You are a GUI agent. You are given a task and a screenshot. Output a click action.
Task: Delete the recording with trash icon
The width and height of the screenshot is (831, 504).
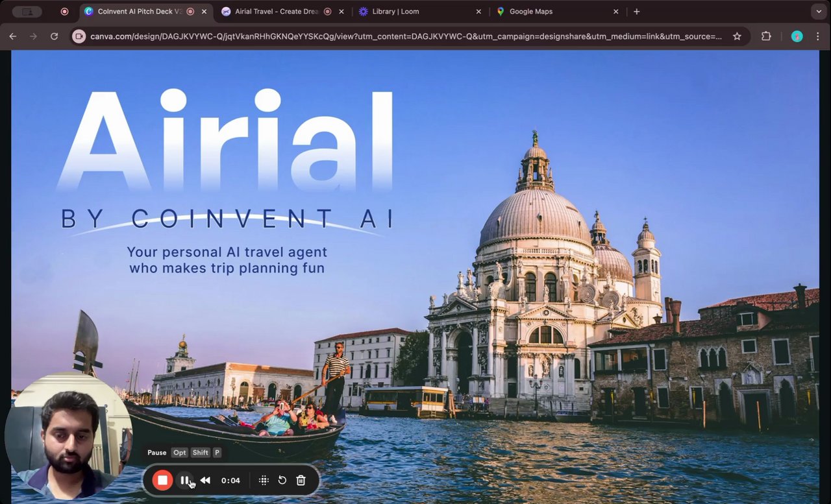[x=301, y=481]
